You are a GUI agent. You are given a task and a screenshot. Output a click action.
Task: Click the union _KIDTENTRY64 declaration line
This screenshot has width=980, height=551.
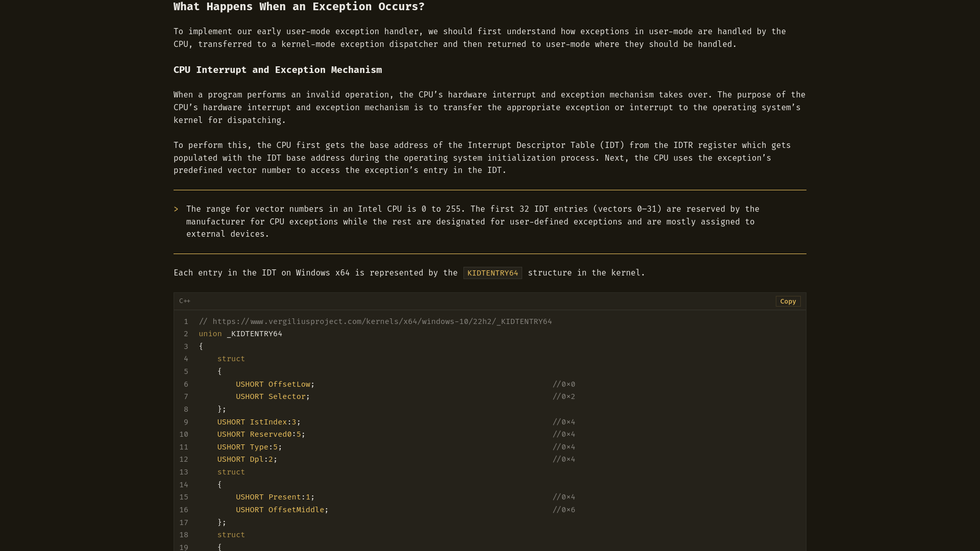240,334
